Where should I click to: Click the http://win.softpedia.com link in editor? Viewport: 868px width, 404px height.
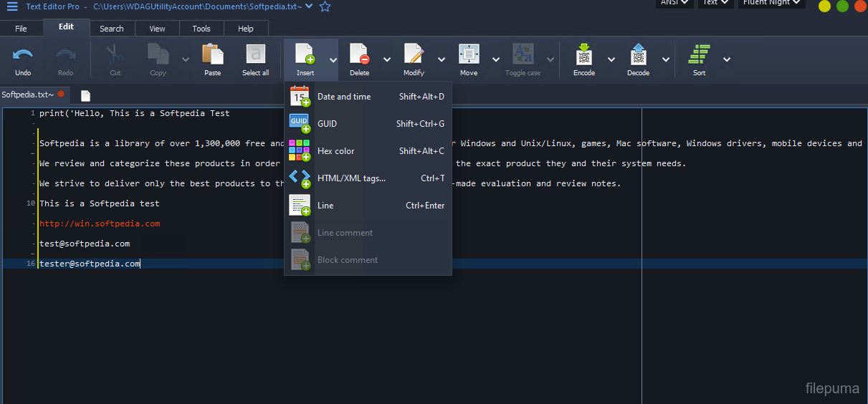(100, 223)
